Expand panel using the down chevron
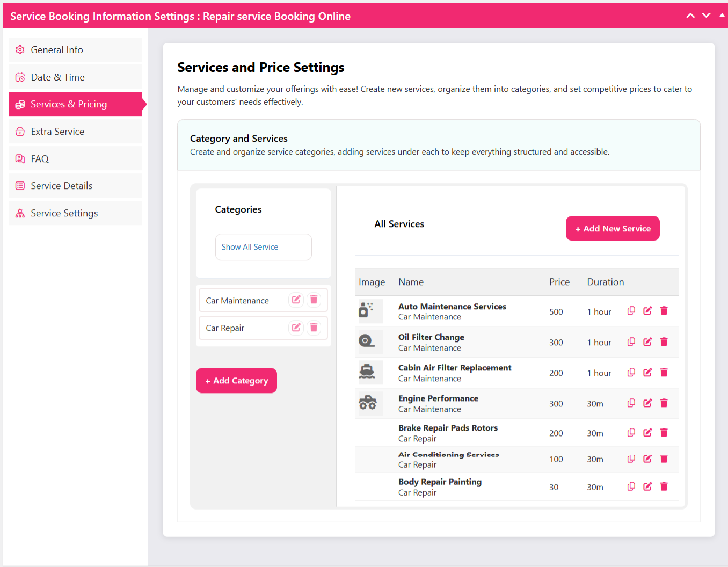728x567 pixels. [x=707, y=16]
